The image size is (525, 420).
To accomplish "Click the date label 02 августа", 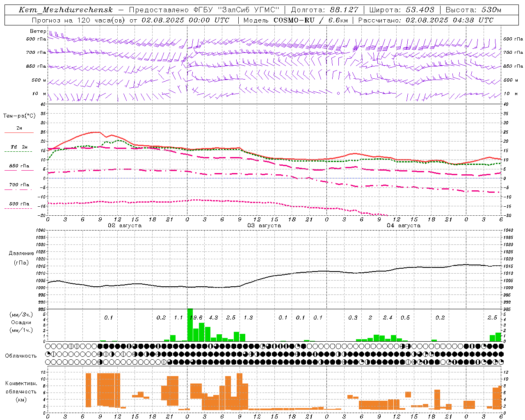I will [125, 226].
